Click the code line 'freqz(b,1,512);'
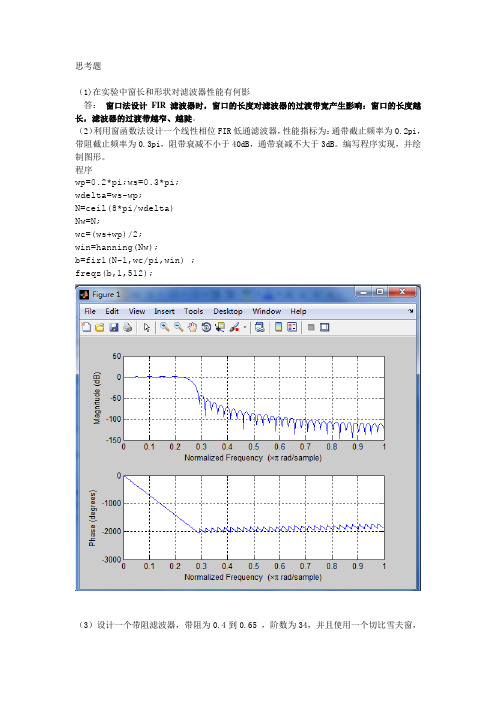The width and height of the screenshot is (496, 702). pos(114,273)
